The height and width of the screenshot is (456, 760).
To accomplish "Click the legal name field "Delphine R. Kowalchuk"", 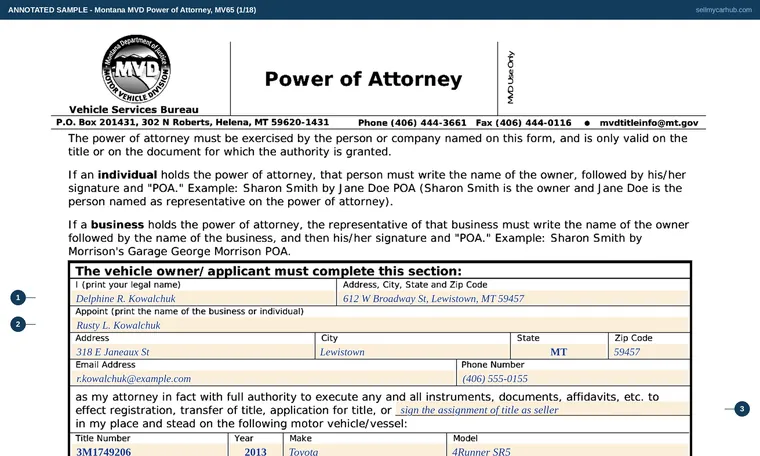I will click(204, 299).
